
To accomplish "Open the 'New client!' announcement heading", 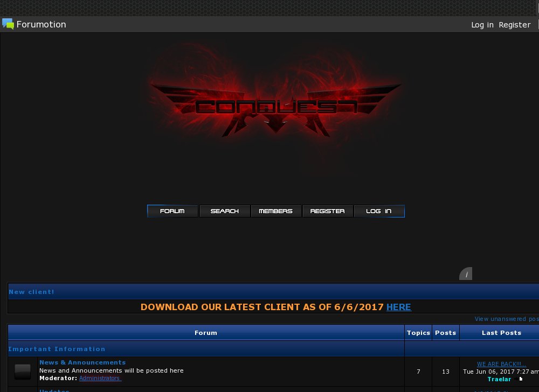I will pos(31,292).
